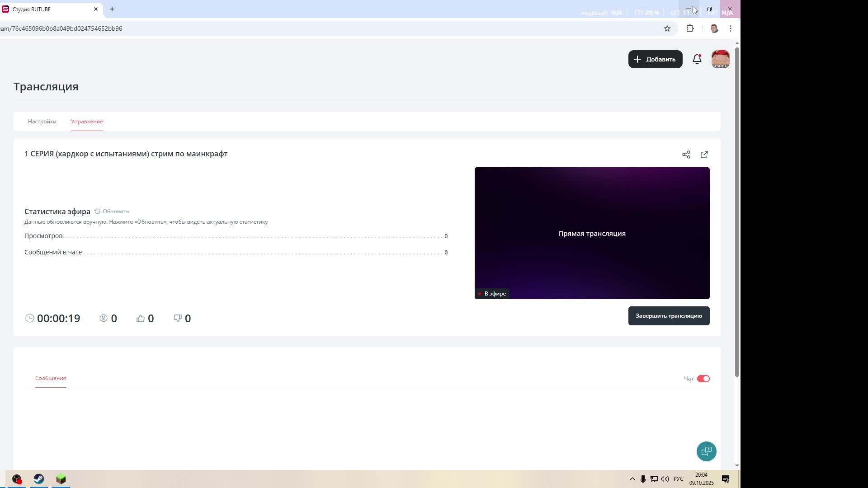Image resolution: width=868 pixels, height=488 pixels.
Task: Open browser extensions puzzle icon
Action: point(690,28)
